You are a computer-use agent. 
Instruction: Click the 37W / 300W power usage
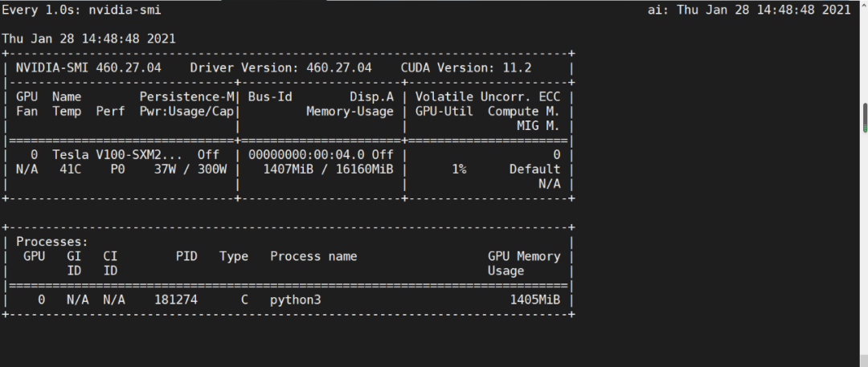point(190,169)
